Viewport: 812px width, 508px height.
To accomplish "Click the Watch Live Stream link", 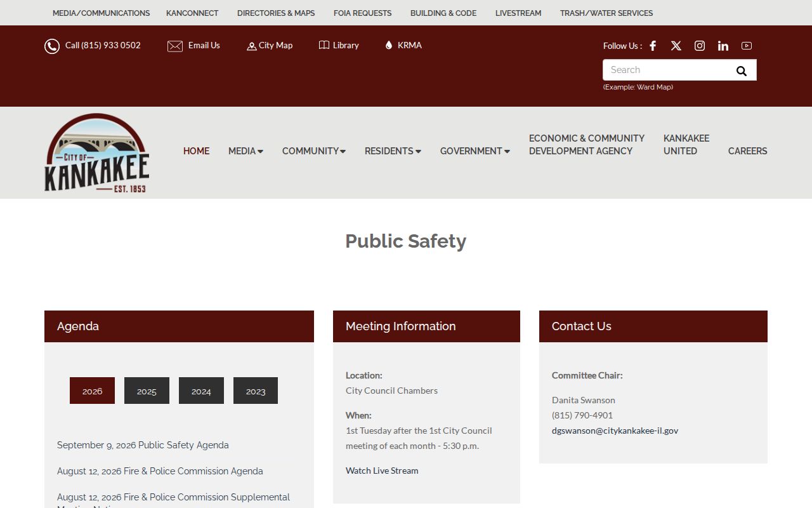I will [382, 471].
